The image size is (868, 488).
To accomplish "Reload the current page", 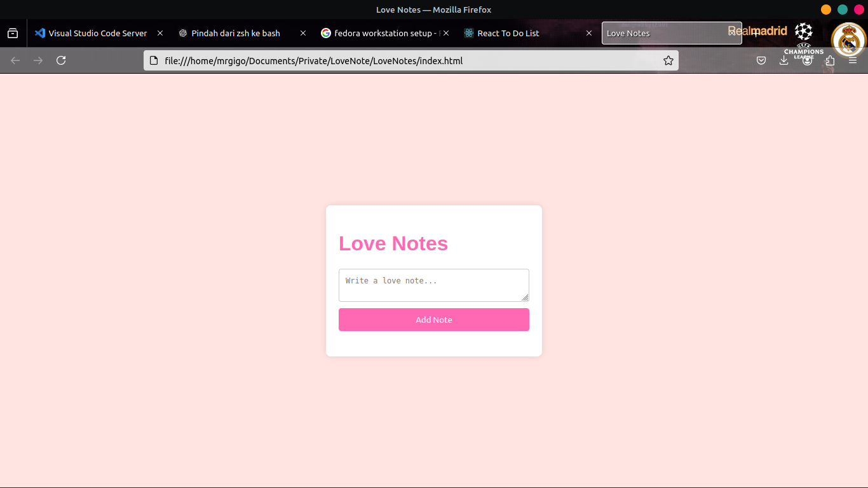I will (x=61, y=60).
